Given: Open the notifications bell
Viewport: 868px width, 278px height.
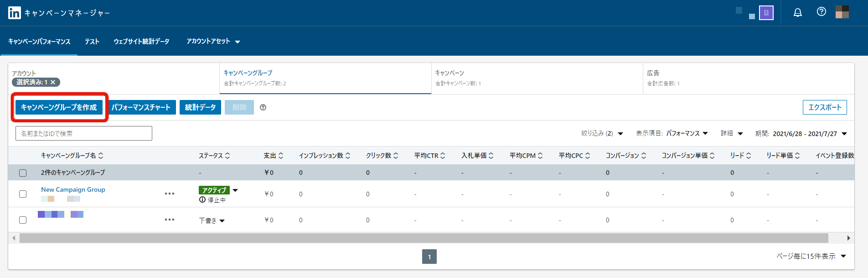Looking at the screenshot, I should (797, 13).
